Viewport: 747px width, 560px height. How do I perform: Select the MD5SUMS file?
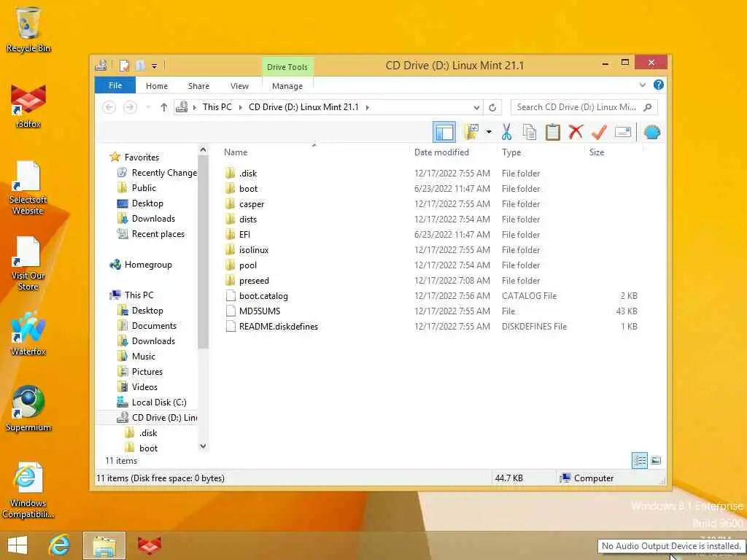pyautogui.click(x=260, y=311)
